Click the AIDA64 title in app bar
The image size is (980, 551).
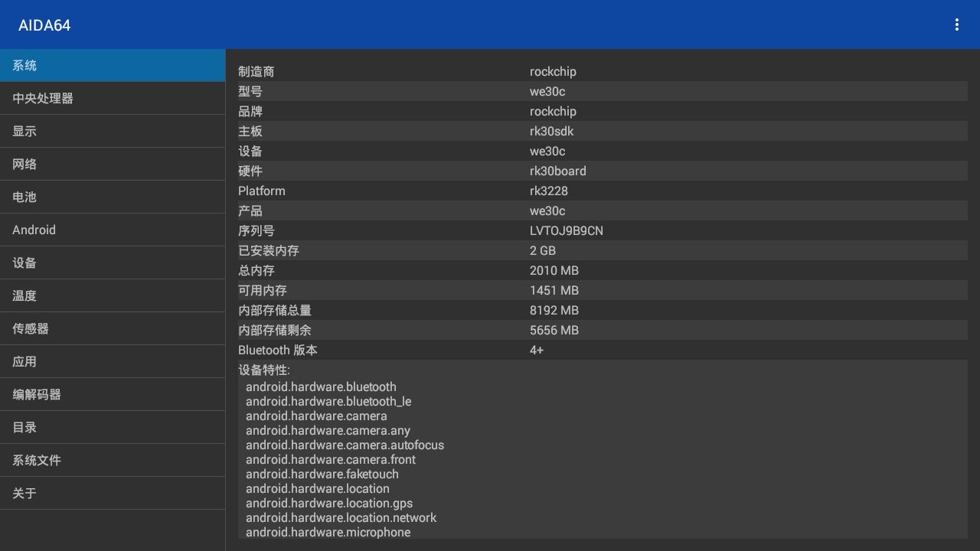click(45, 24)
